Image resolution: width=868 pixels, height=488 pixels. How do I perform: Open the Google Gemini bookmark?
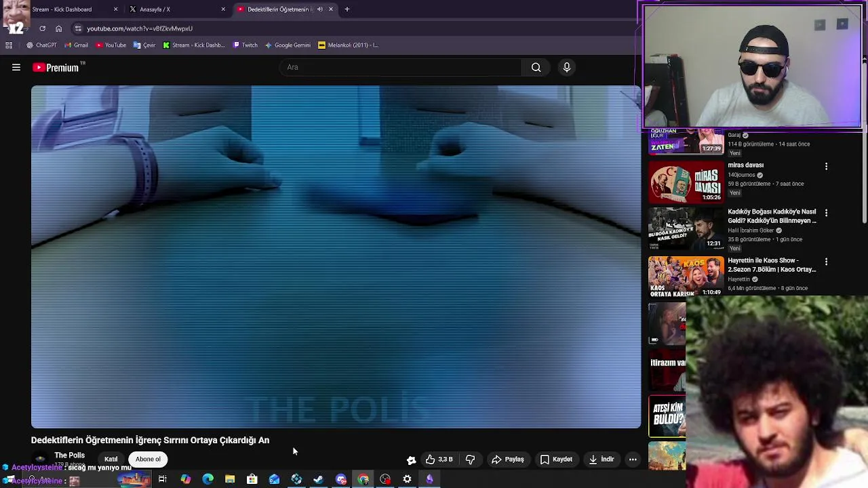click(x=288, y=45)
